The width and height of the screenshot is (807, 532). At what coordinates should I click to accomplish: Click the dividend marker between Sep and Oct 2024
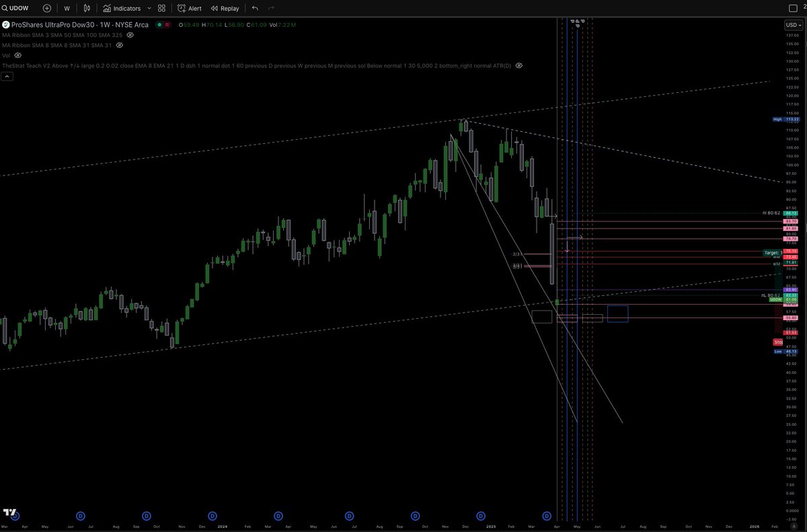tap(416, 516)
